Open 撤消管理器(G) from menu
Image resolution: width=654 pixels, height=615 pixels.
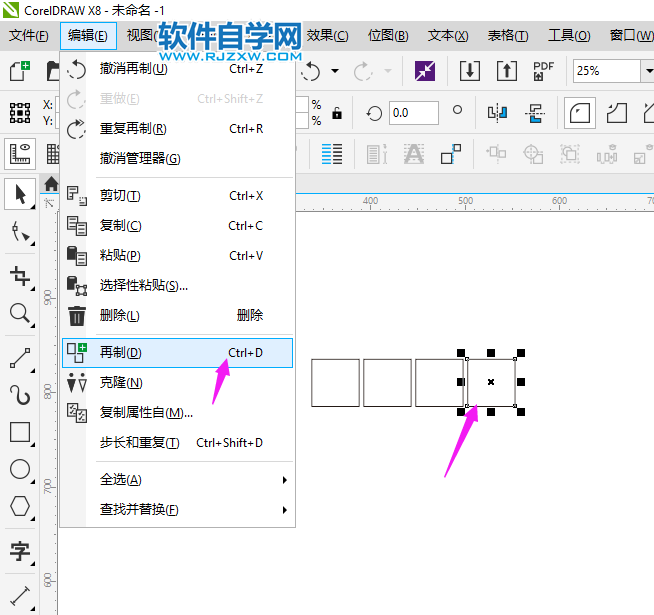[178, 159]
